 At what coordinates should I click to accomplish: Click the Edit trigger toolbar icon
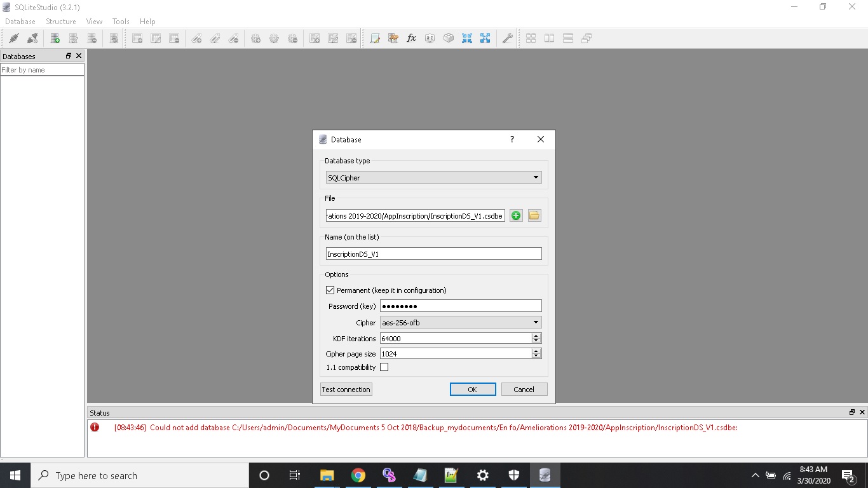coord(274,38)
